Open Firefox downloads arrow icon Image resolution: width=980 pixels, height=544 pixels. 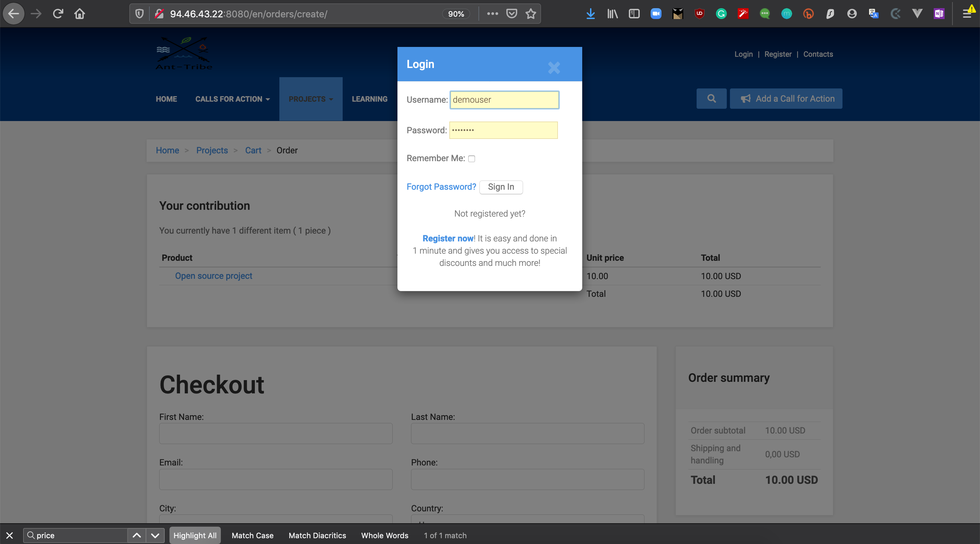(590, 14)
